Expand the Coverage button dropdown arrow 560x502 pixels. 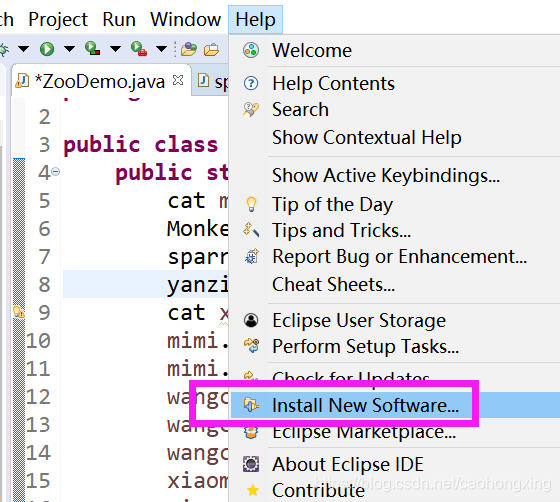click(115, 49)
